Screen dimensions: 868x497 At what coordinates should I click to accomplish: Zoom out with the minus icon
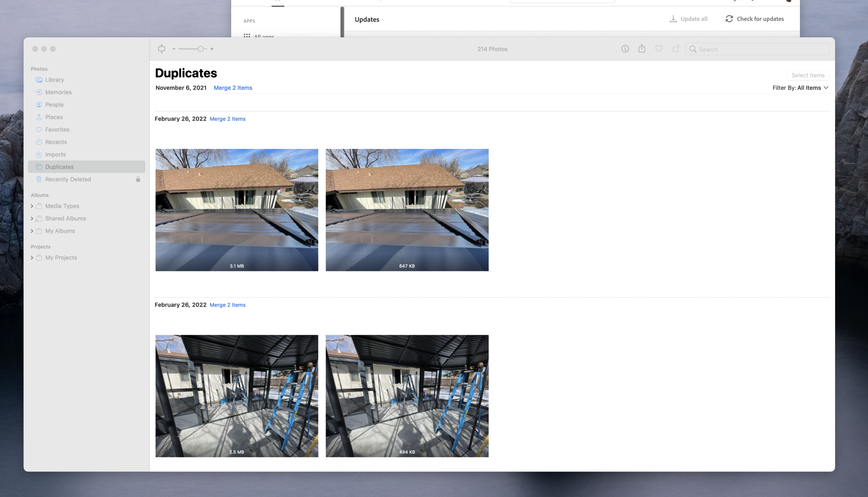click(x=174, y=49)
